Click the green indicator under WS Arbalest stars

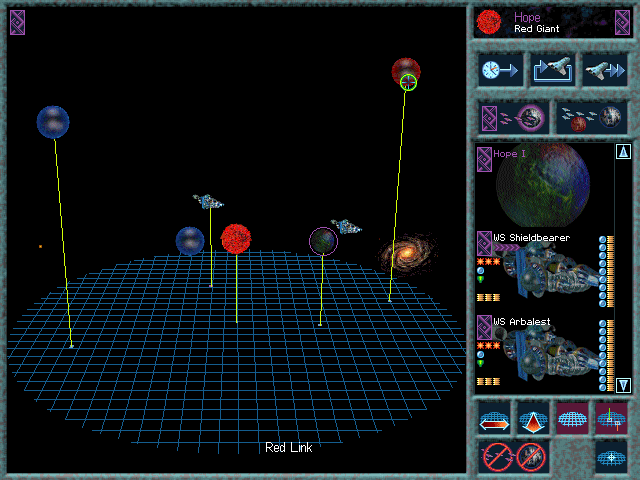tap(480, 363)
